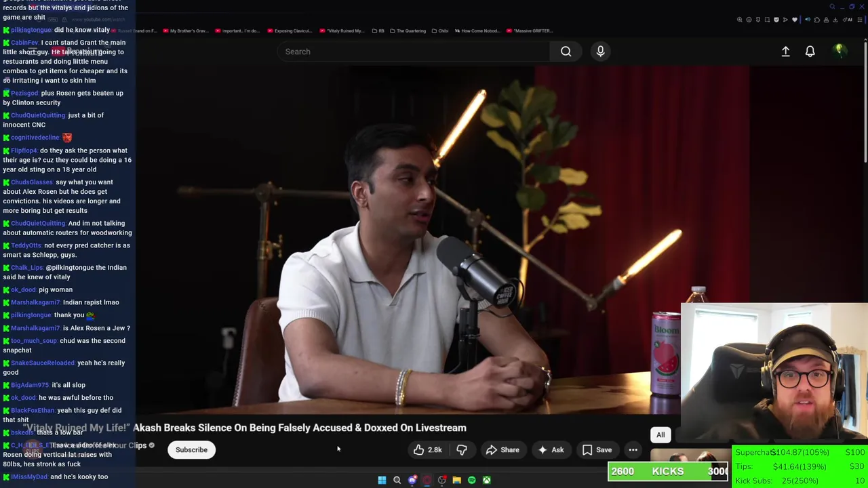Click the 2600 KICKS goal progress bar
The width and height of the screenshot is (868, 488).
(x=668, y=472)
